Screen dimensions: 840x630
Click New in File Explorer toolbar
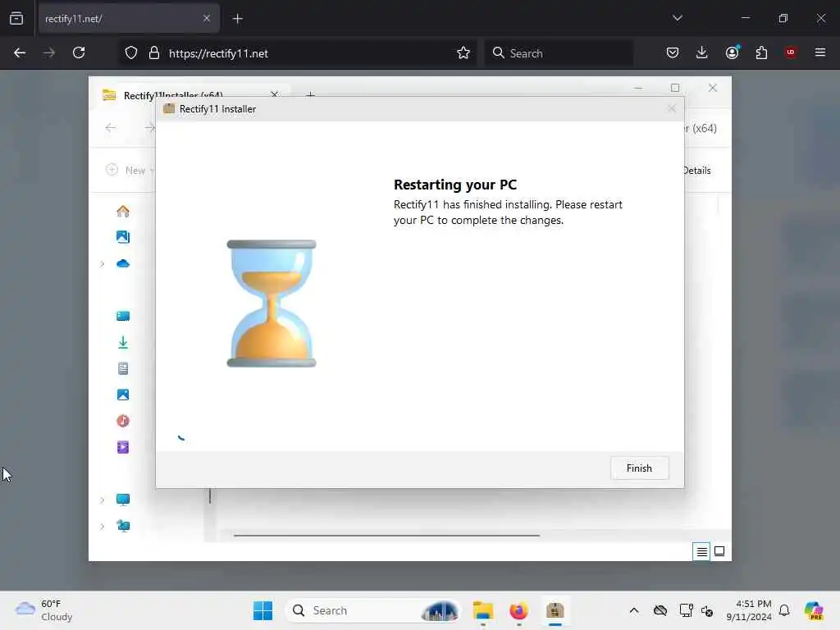(130, 170)
